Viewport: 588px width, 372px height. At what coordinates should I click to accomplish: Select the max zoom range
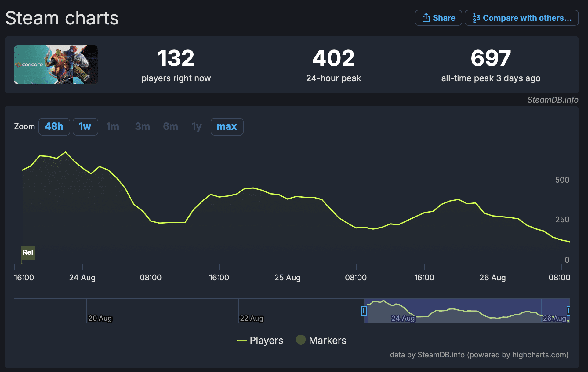point(227,126)
